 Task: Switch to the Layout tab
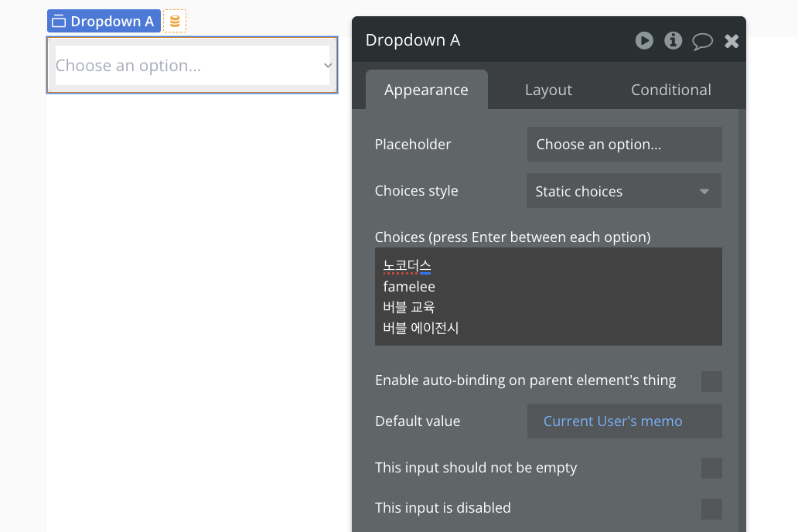point(548,90)
